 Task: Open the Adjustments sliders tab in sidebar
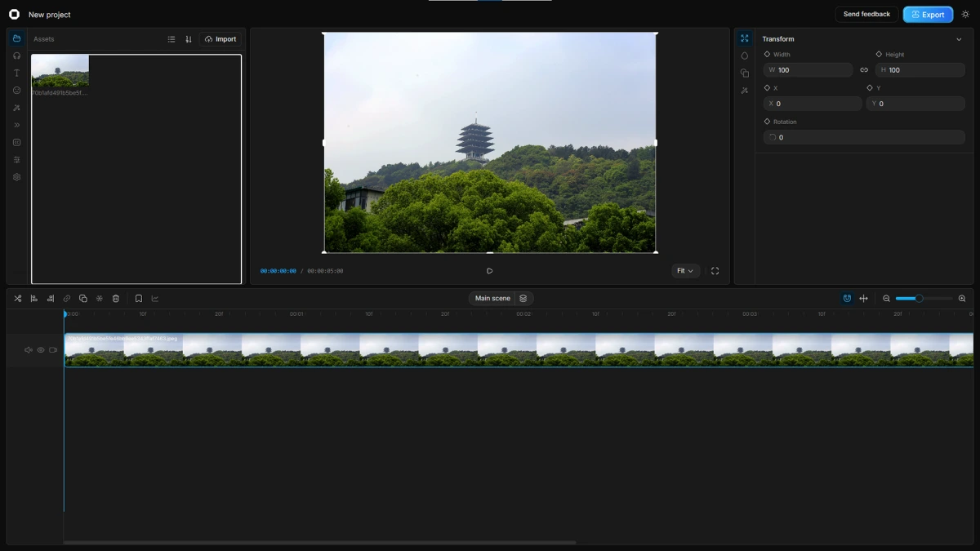pyautogui.click(x=16, y=160)
